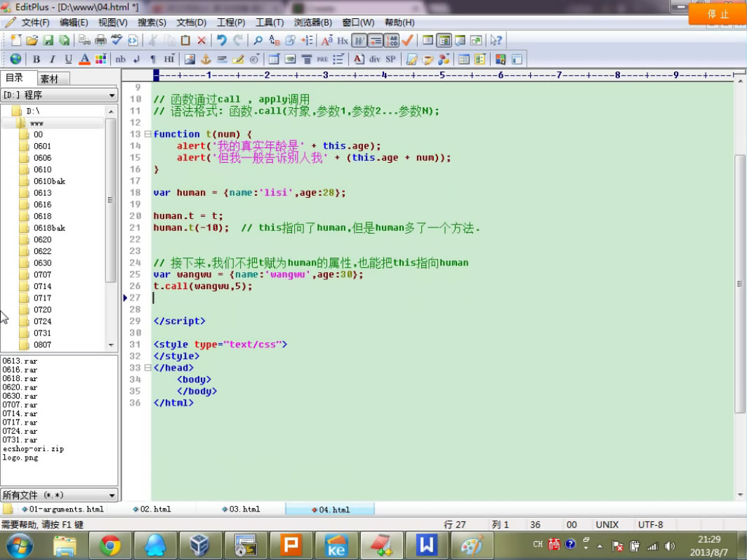
Task: Click the Save All icon
Action: tap(64, 41)
